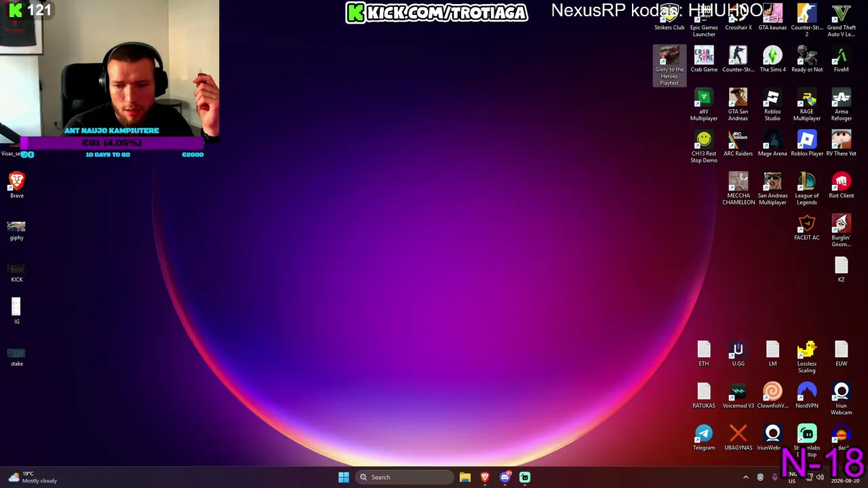Select the Roblox Studio shortcut
This screenshot has height=488, width=868.
(772, 105)
